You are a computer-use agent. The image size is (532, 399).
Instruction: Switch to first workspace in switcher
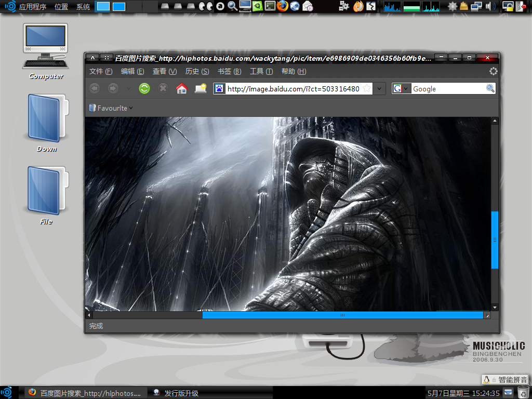103,6
